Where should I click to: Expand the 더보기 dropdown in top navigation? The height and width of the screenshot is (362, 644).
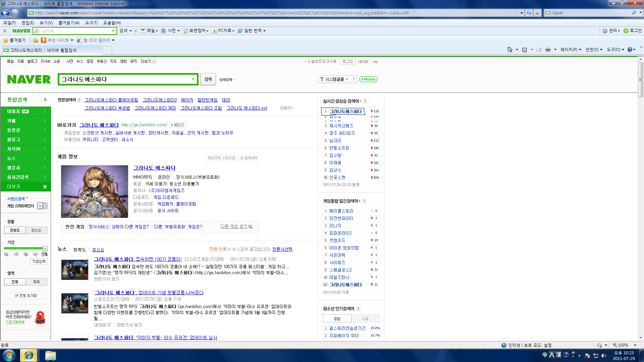[148, 61]
